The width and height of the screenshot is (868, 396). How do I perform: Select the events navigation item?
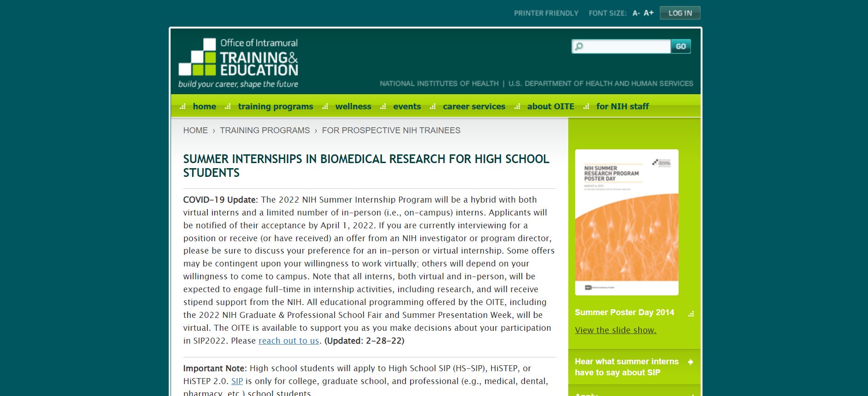pyautogui.click(x=406, y=107)
